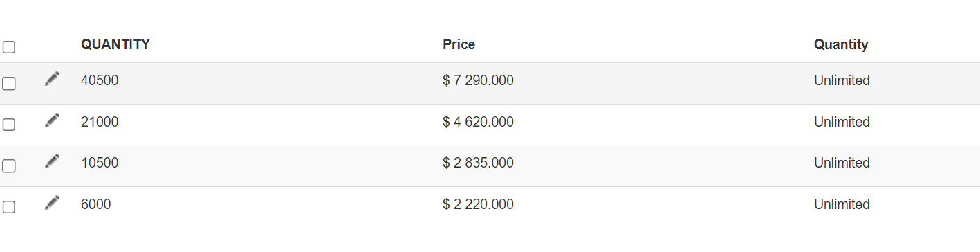Click the $ 7 290.000 price cell

(478, 80)
